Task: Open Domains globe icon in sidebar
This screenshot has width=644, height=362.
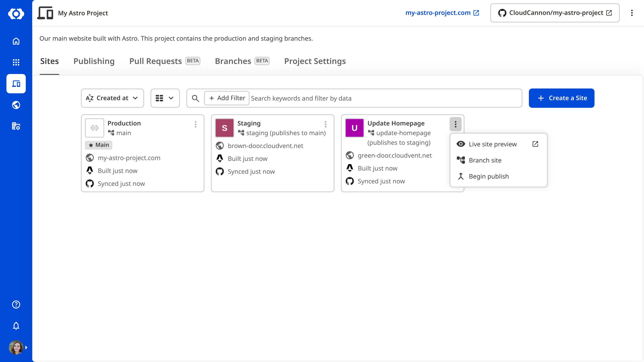Action: point(16,105)
